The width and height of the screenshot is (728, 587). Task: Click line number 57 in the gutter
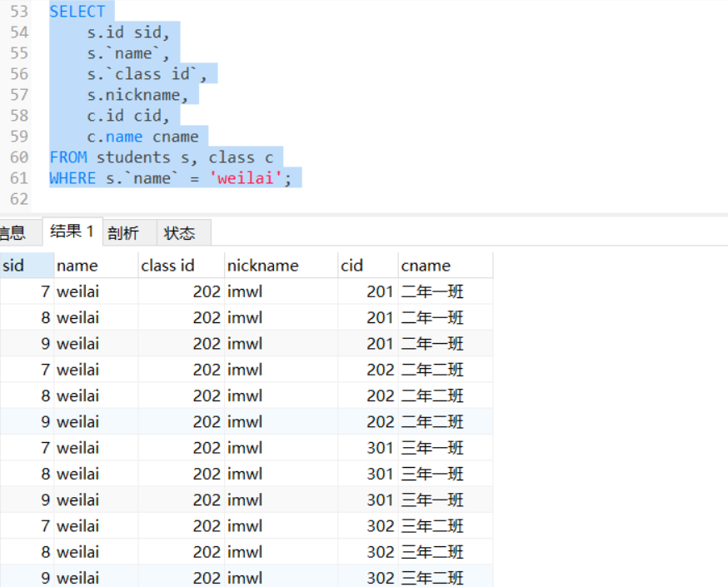[19, 95]
